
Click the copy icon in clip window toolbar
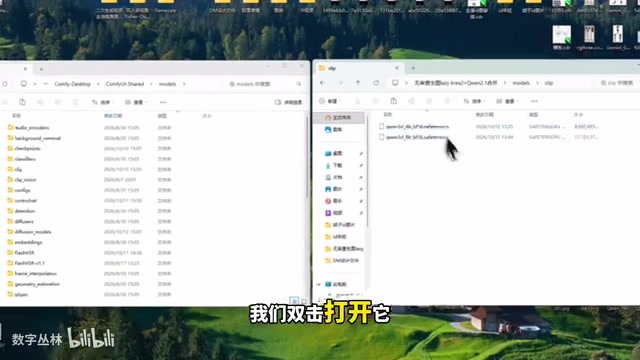(x=376, y=101)
